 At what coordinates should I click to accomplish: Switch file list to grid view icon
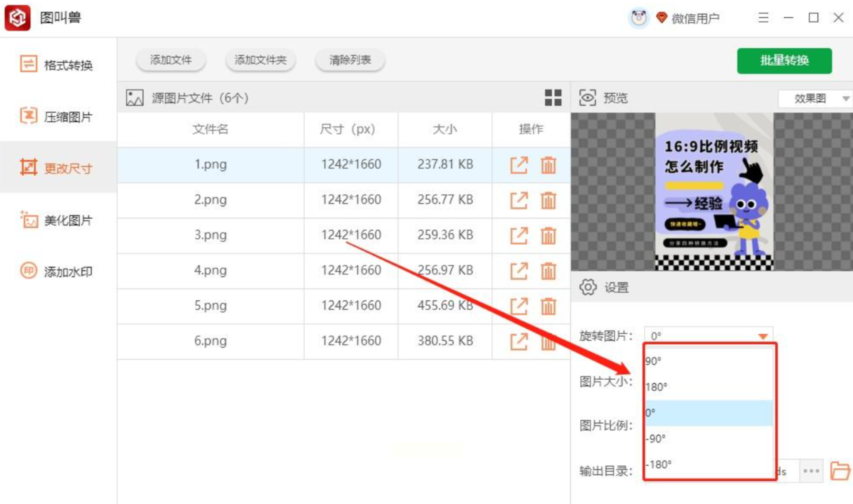pos(553,98)
